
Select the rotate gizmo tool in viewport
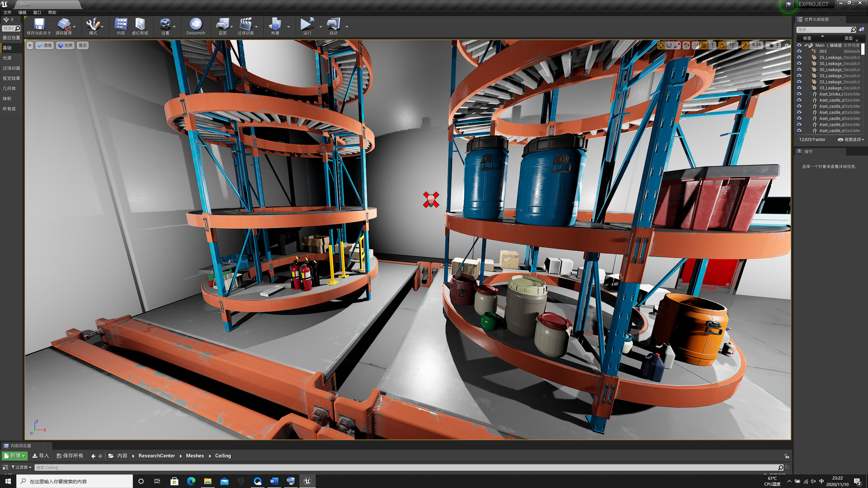click(x=669, y=45)
